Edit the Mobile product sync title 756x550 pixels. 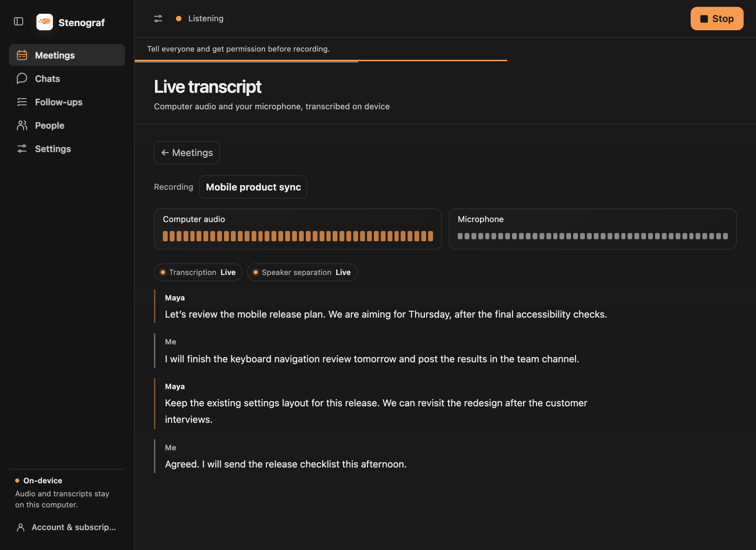[253, 187]
